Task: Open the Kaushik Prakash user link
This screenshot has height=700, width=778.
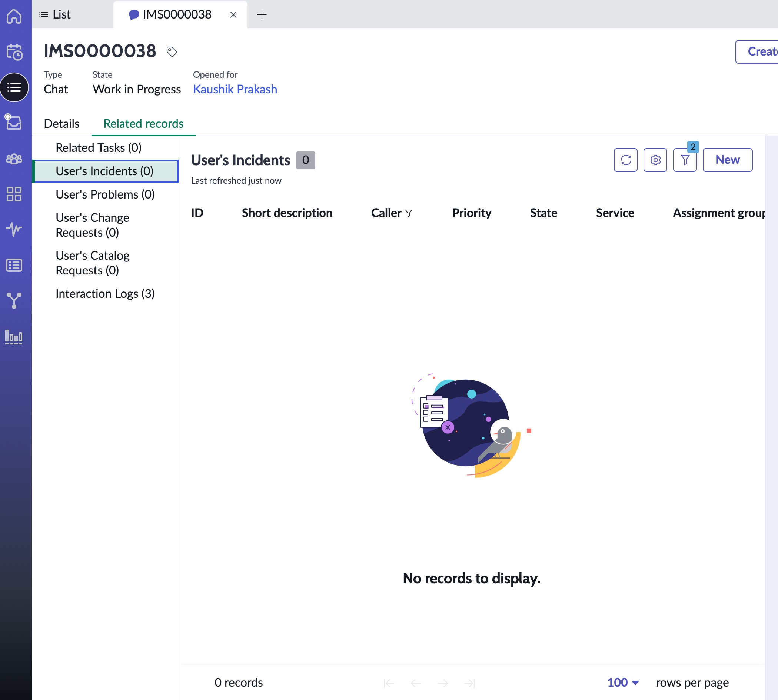Action: tap(235, 89)
